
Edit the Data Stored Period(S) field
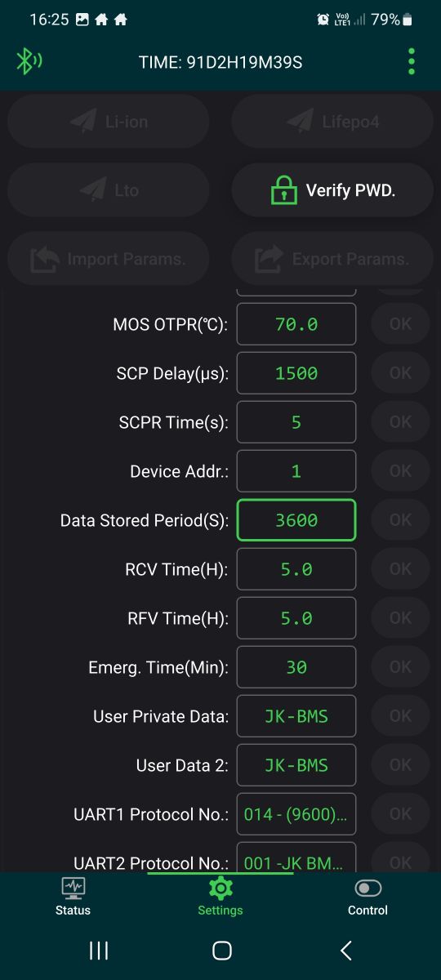(x=296, y=520)
